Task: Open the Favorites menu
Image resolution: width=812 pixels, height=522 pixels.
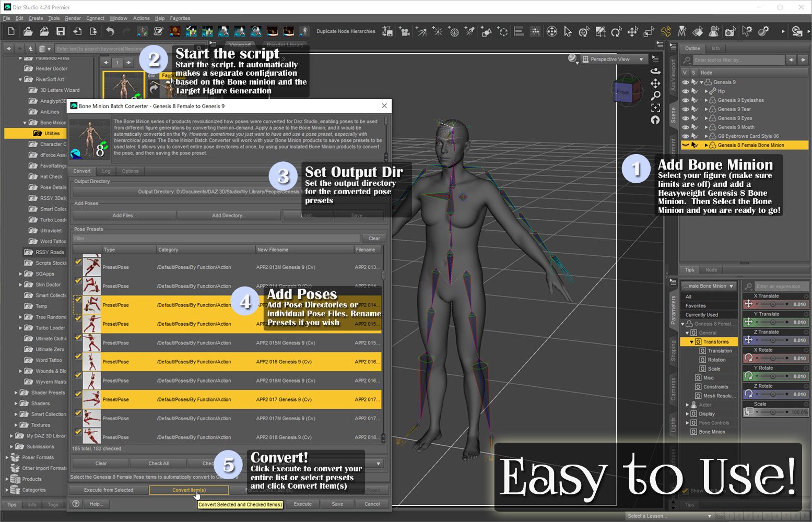Action: pyautogui.click(x=180, y=18)
